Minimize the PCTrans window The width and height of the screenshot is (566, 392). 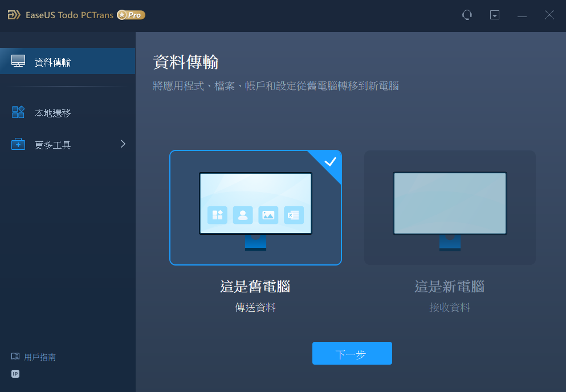click(x=522, y=16)
